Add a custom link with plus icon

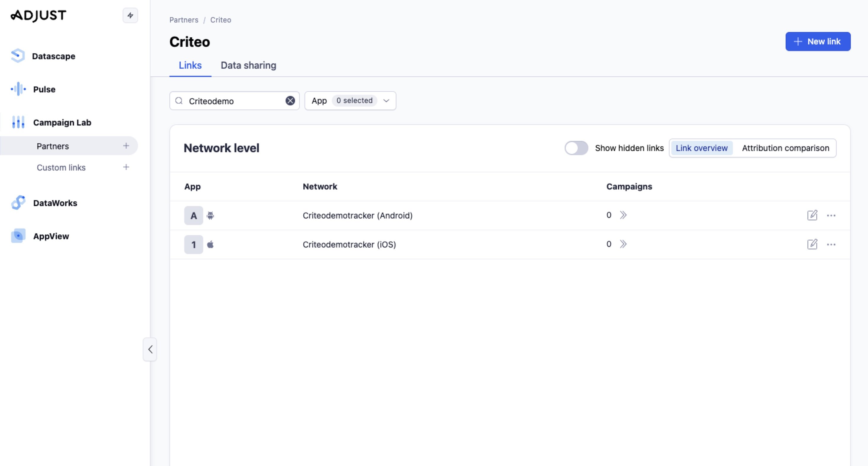pos(126,167)
